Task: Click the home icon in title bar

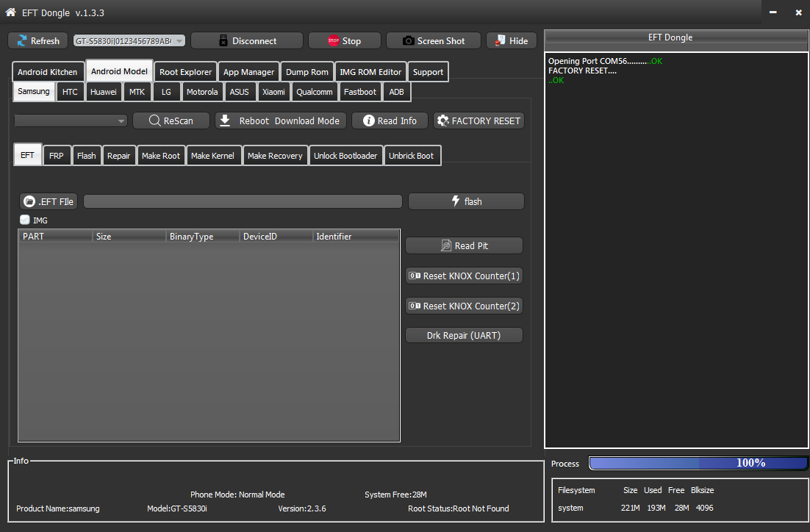Action: tap(10, 12)
